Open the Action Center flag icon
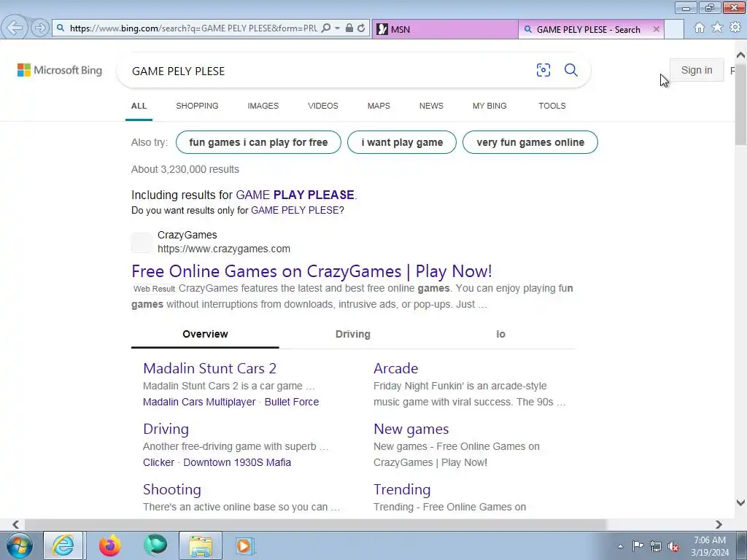 638,546
